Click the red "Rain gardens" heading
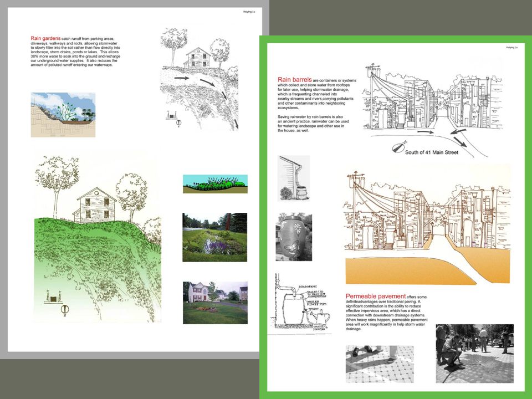Screen dimensions: 532x399 (45, 38)
